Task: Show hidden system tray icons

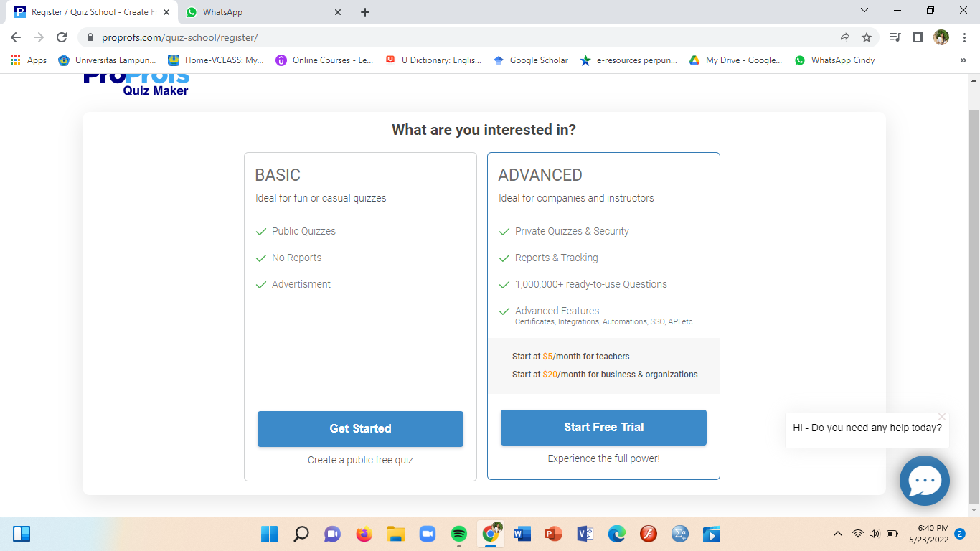Action: [x=837, y=534]
